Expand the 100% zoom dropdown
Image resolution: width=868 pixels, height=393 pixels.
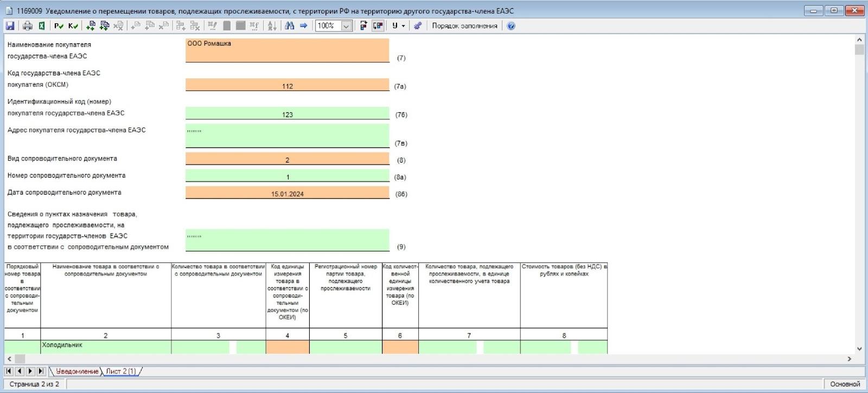[347, 25]
